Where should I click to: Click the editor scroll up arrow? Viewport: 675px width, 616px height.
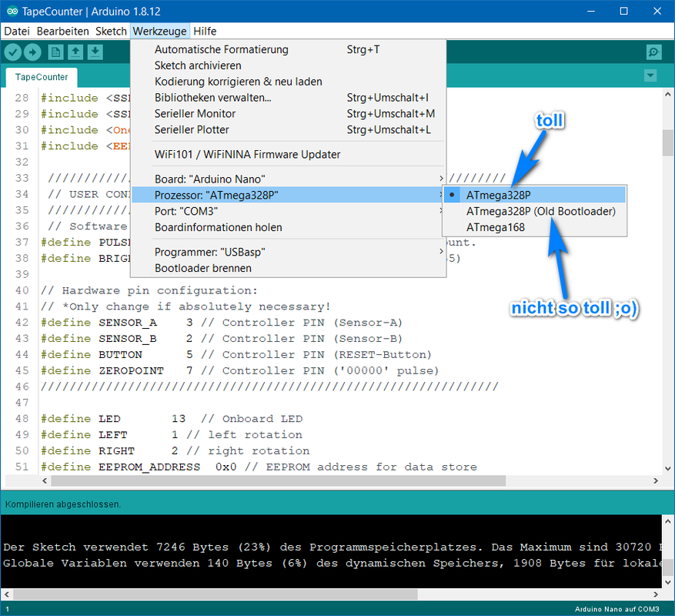click(667, 94)
